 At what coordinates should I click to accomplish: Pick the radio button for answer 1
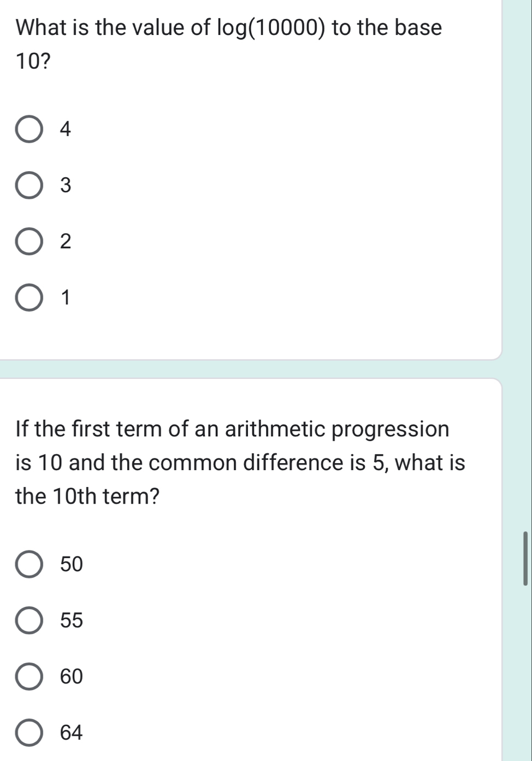29,298
